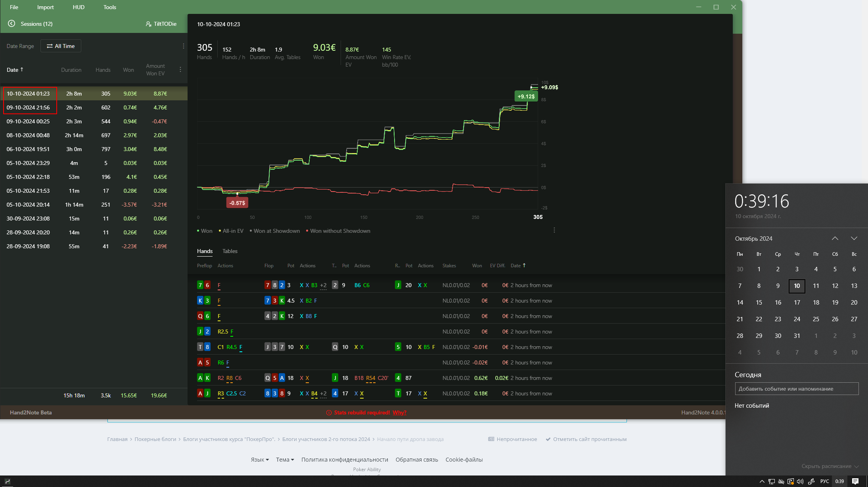Open the Cookie-файлы link
The image size is (868, 487).
464,460
